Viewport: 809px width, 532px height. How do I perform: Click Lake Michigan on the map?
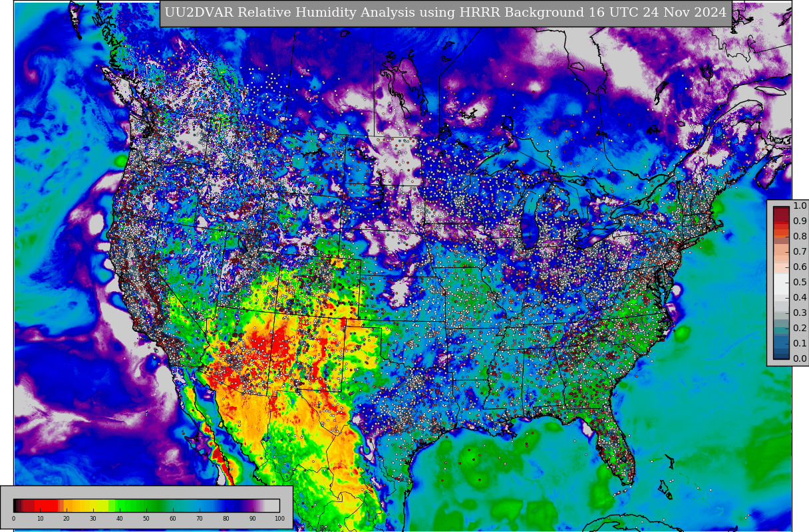(530, 218)
